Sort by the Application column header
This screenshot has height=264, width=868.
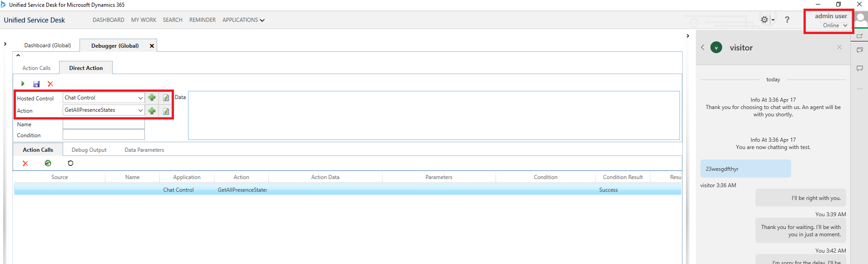tap(187, 177)
